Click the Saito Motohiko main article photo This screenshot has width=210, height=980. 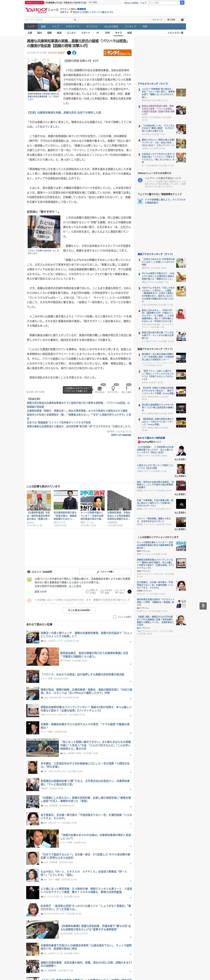44,75
